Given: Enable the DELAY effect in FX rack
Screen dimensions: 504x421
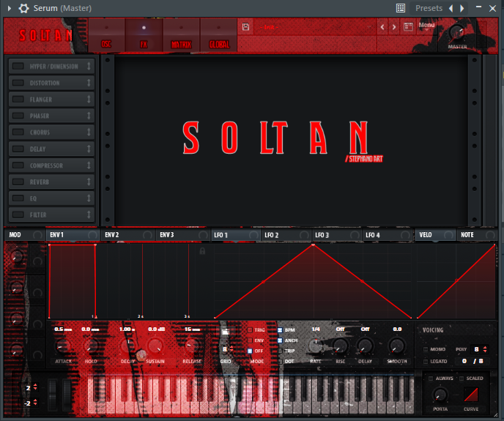Looking at the screenshot, I should (x=18, y=149).
